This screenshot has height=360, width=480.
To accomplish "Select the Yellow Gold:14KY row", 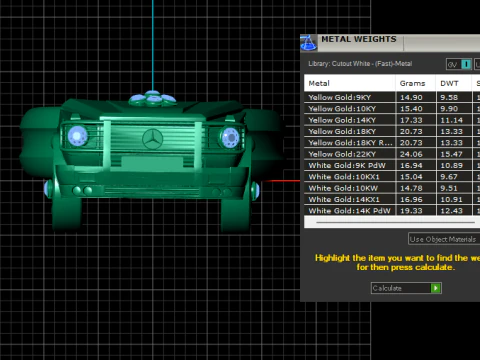I will (x=392, y=120).
